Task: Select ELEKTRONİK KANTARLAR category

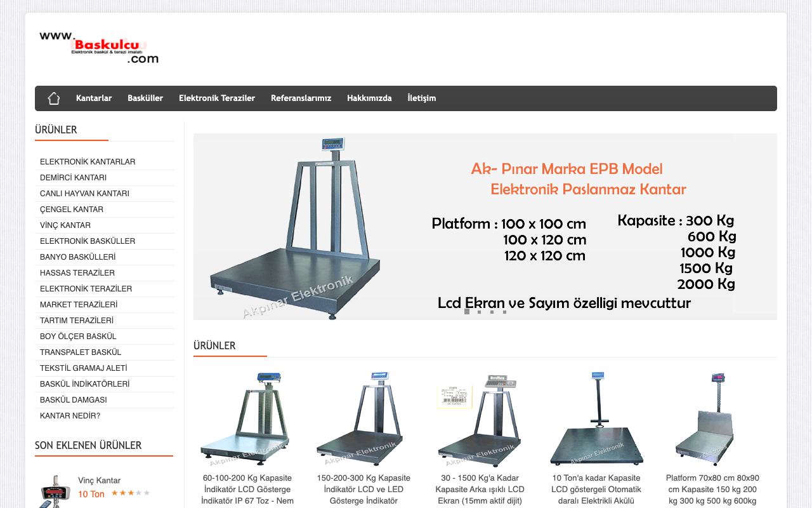Action: click(x=88, y=162)
